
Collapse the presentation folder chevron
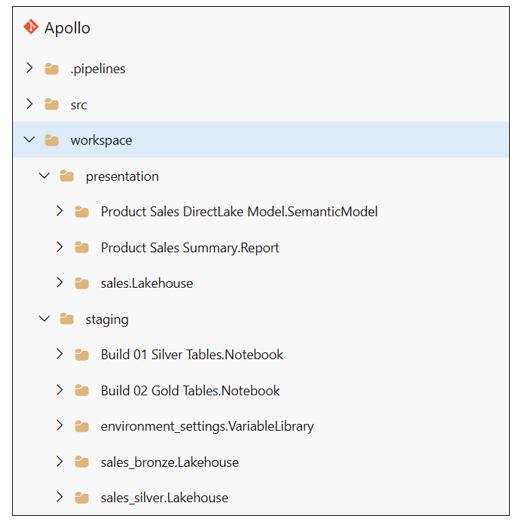pyautogui.click(x=44, y=175)
